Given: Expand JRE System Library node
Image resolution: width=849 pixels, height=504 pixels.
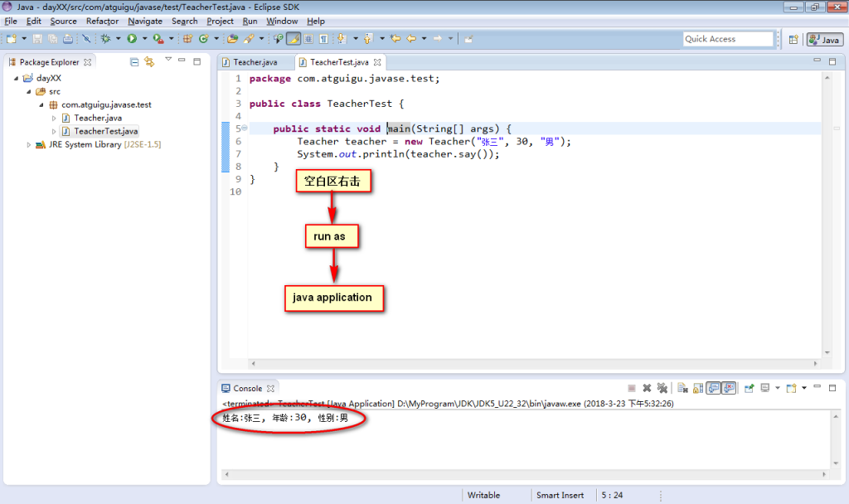Looking at the screenshot, I should (x=29, y=144).
